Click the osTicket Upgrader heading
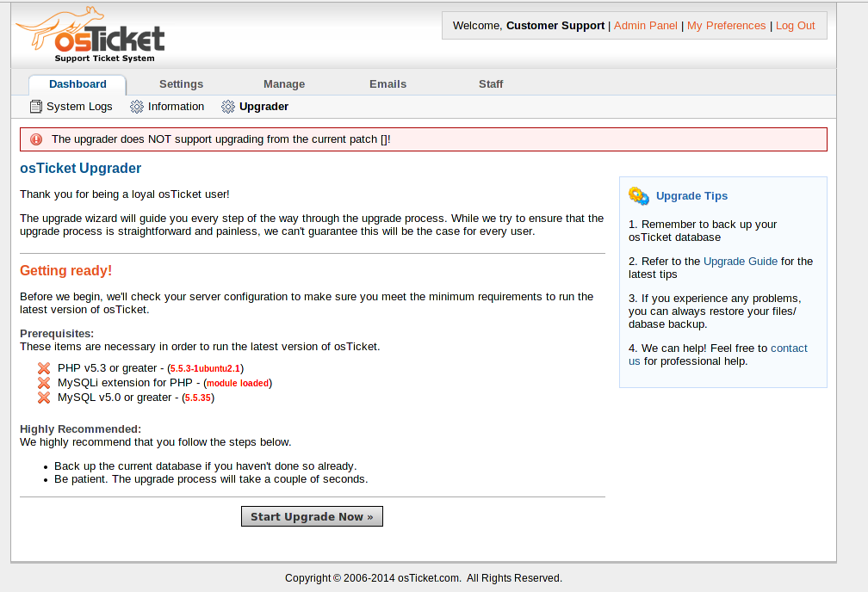 [80, 168]
